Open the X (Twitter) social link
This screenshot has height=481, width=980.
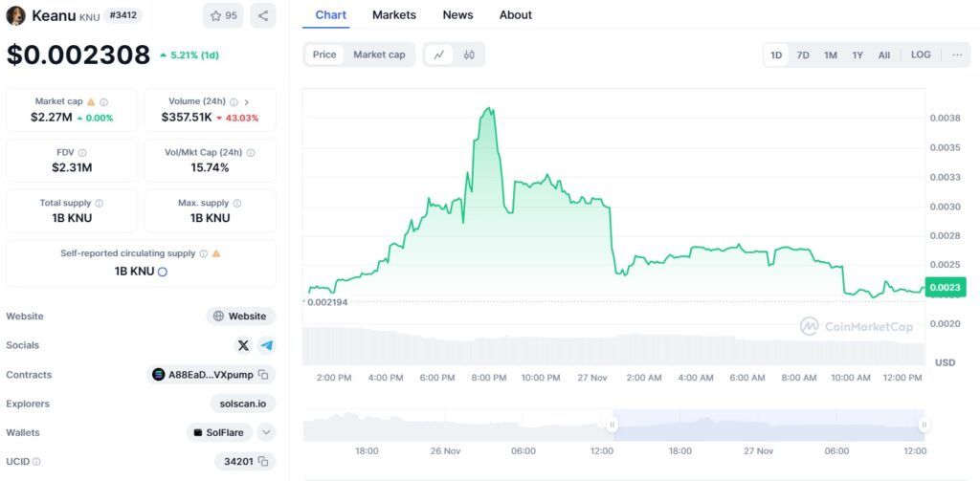point(243,345)
